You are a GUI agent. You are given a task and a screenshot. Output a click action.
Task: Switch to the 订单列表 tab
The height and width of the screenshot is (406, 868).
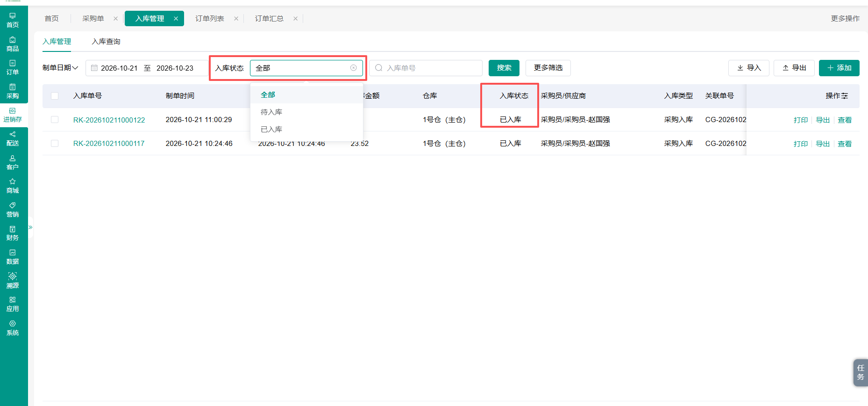point(210,19)
